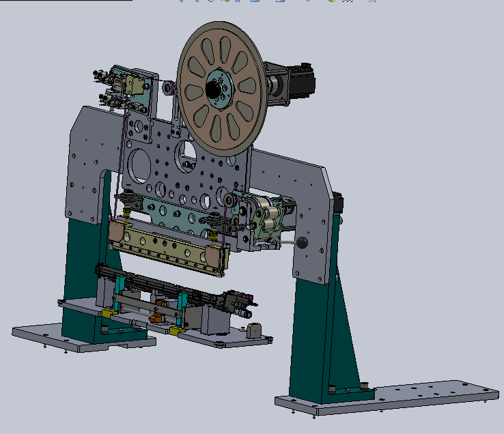Pick the black hub at reel center
The image size is (504, 434).
pyautogui.click(x=214, y=89)
